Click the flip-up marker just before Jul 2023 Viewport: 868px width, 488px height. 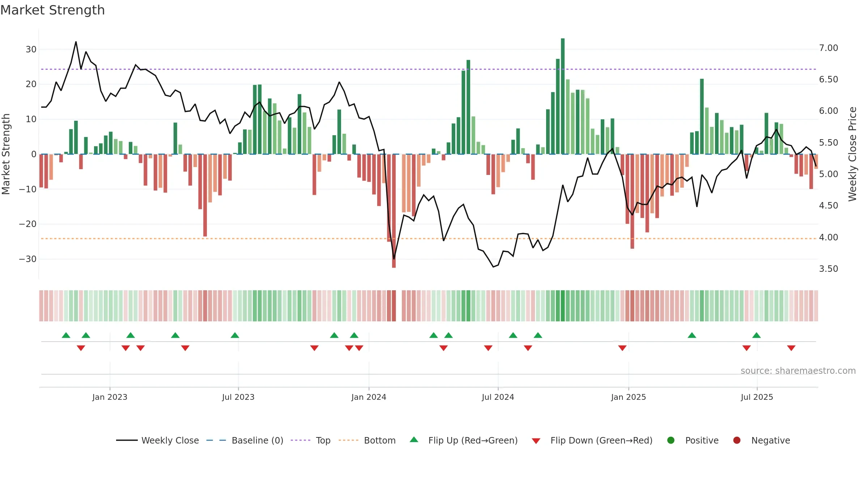(x=235, y=335)
